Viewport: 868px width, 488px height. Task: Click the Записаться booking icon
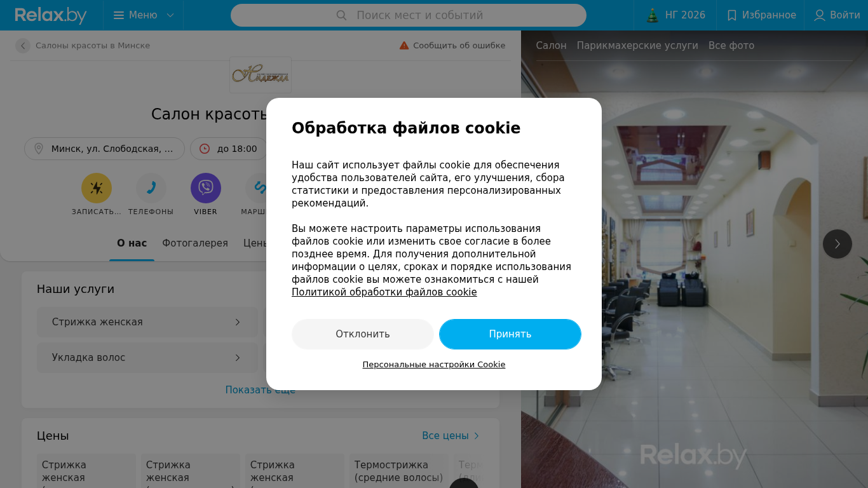[x=97, y=188]
